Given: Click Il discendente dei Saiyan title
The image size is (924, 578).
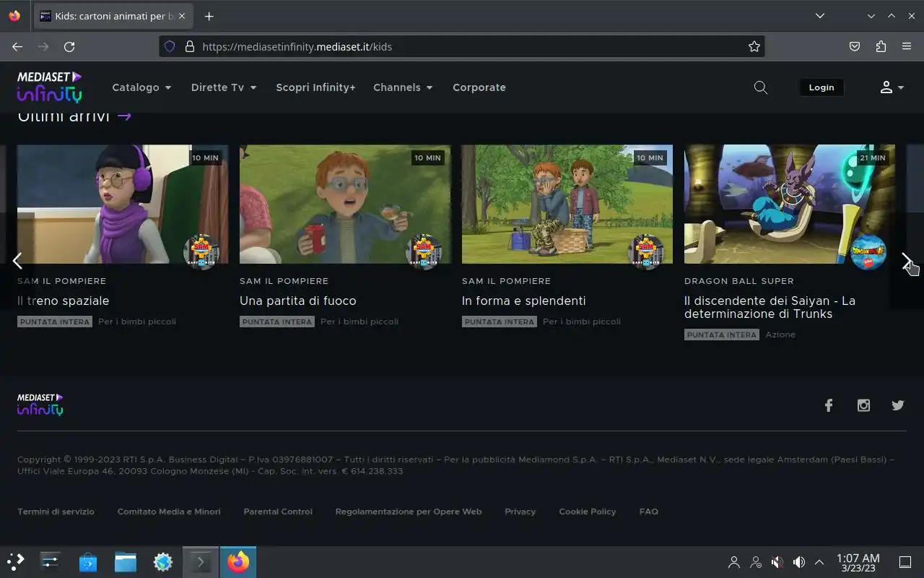Looking at the screenshot, I should point(770,307).
